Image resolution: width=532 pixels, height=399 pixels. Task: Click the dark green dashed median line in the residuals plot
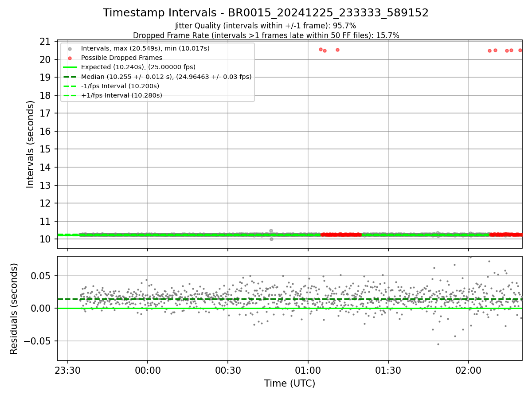[289, 299]
